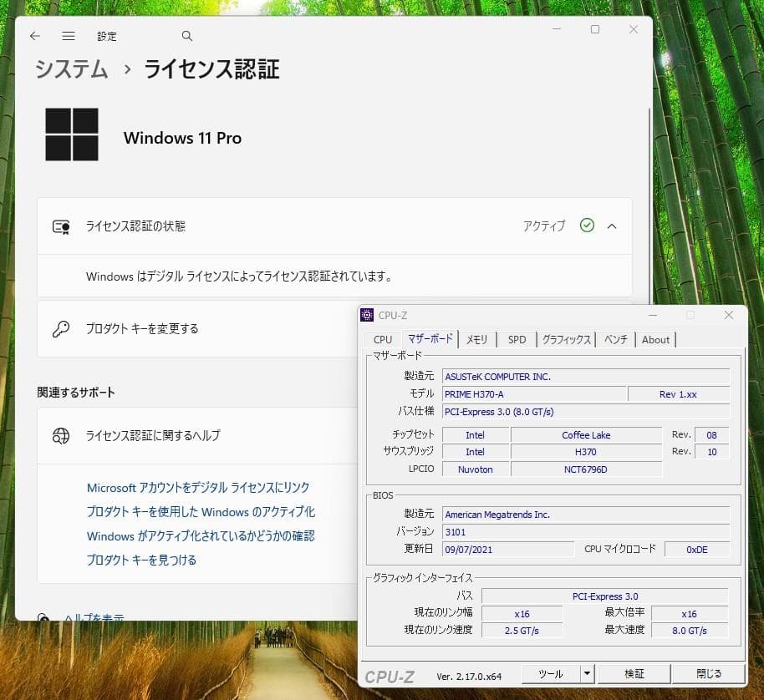Switch to the グラフィックス tab

tap(566, 340)
